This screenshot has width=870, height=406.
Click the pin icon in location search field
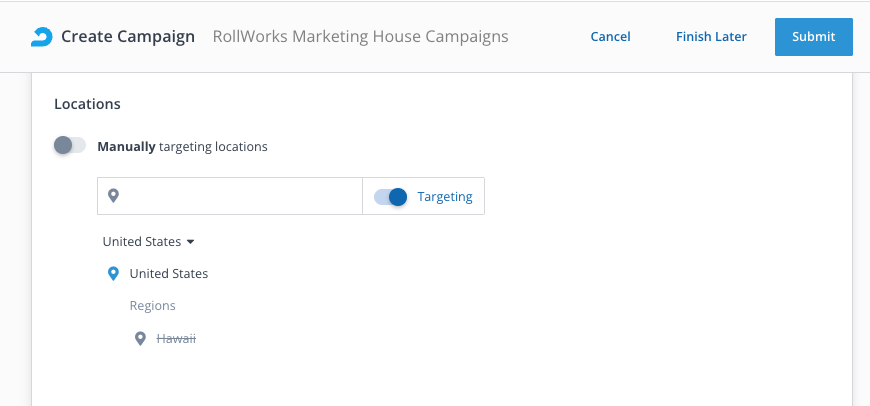[114, 196]
